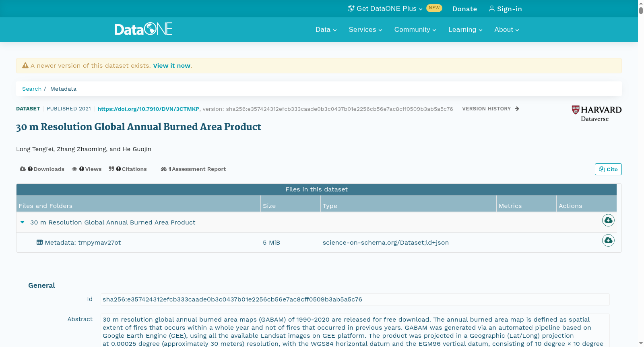Collapse the 30 m Resolution dataset folder
Image resolution: width=644 pixels, height=347 pixels.
coord(23,222)
